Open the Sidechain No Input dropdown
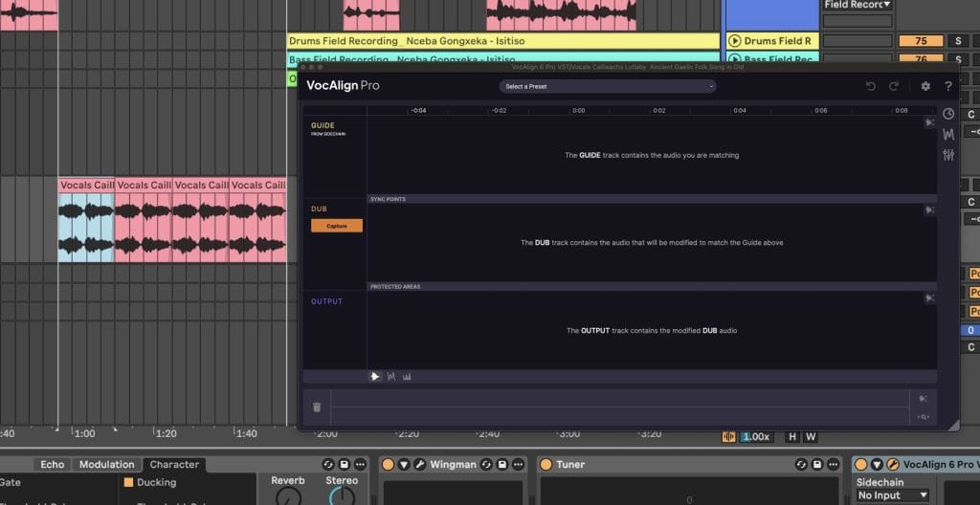 [893, 495]
